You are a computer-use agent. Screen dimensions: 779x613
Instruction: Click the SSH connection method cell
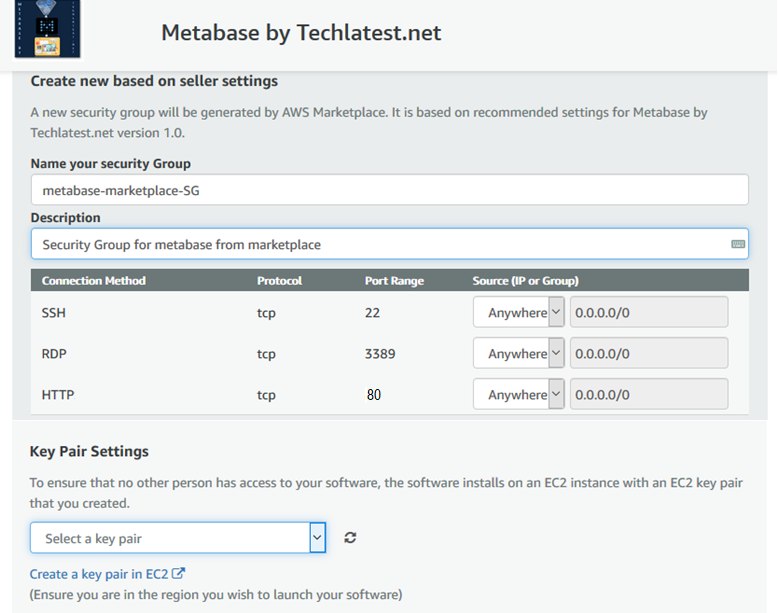tap(54, 312)
